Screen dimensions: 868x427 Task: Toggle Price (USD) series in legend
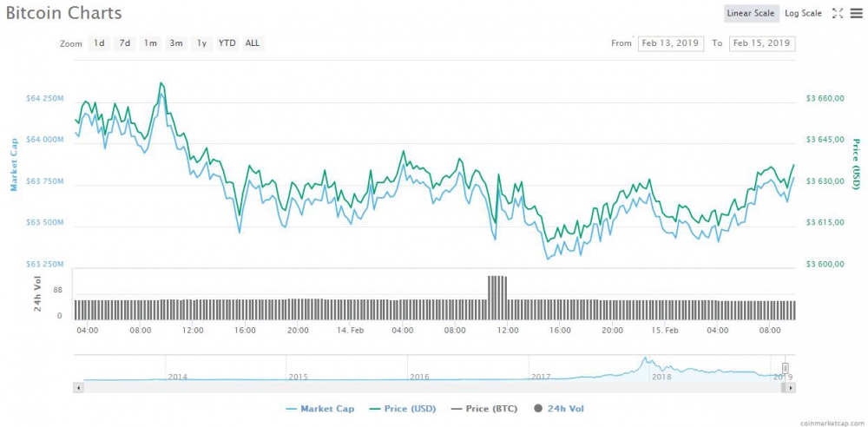tap(403, 410)
